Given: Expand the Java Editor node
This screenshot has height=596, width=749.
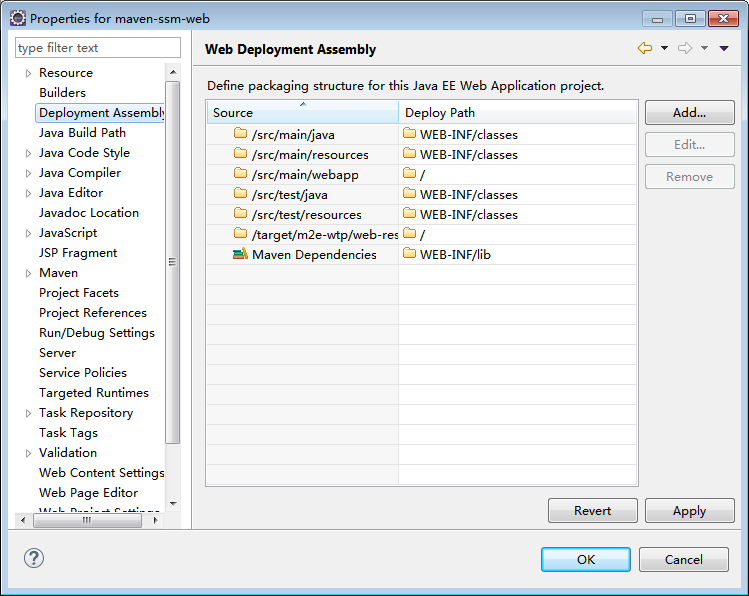Looking at the screenshot, I should [x=28, y=193].
